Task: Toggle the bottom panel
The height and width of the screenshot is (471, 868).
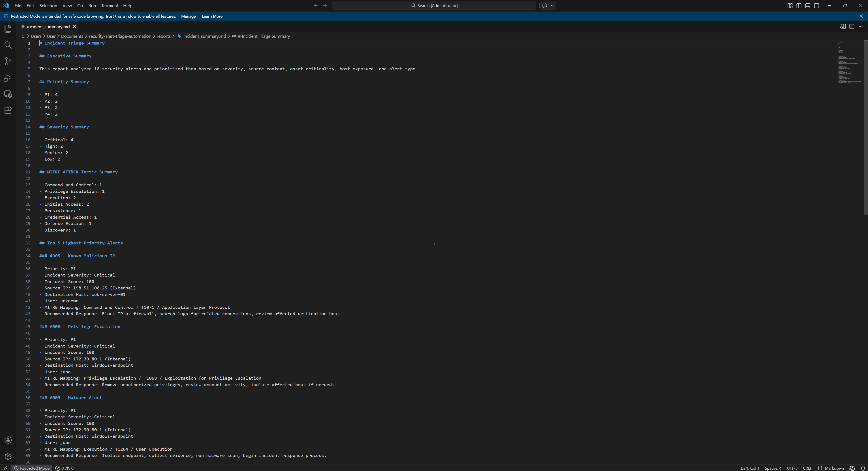Action: 808,5
